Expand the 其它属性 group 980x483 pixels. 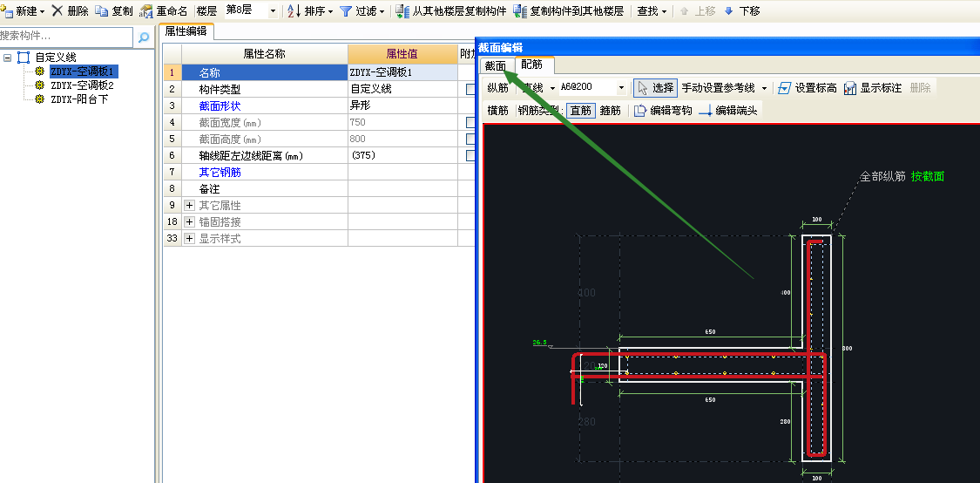coord(189,205)
